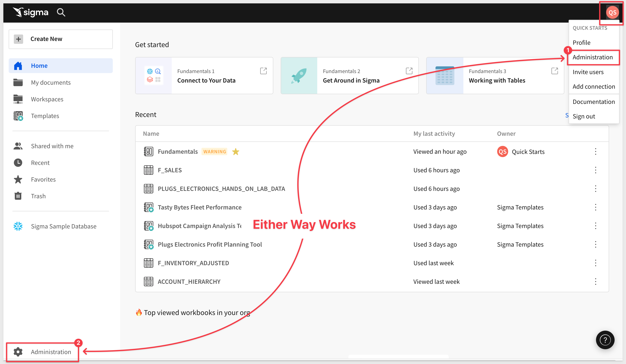
Task: Click the Name column header
Action: pos(151,134)
